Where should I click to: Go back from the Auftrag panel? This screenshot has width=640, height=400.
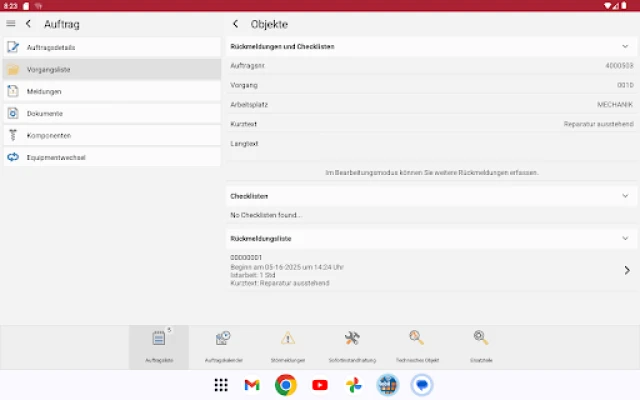(x=28, y=23)
